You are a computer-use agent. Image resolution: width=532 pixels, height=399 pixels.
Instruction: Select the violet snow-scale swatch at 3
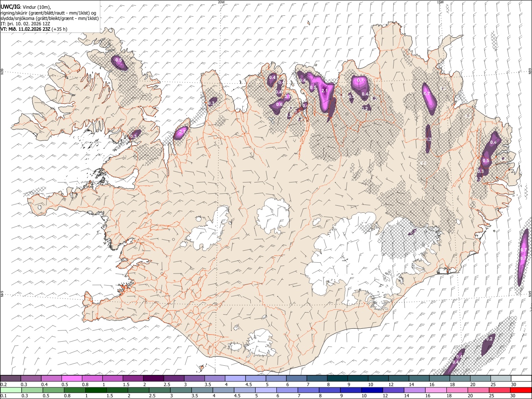(194, 378)
